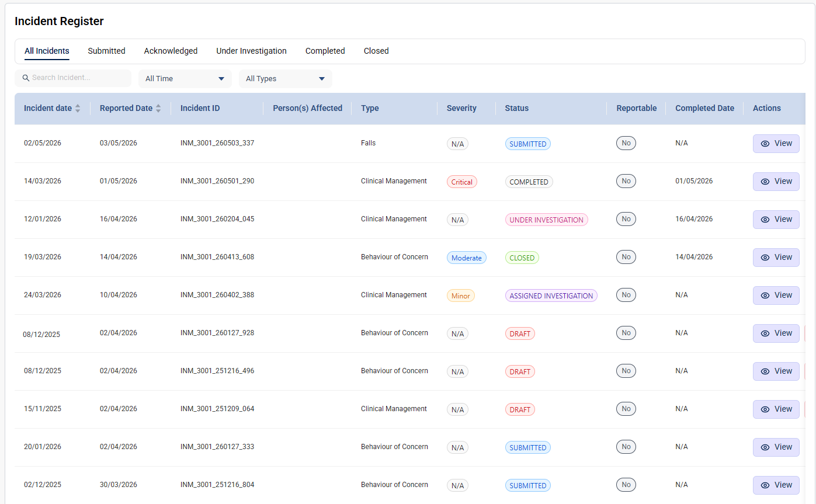Image resolution: width=816 pixels, height=504 pixels.
Task: Open All Types filter dropdown
Action: pyautogui.click(x=286, y=79)
